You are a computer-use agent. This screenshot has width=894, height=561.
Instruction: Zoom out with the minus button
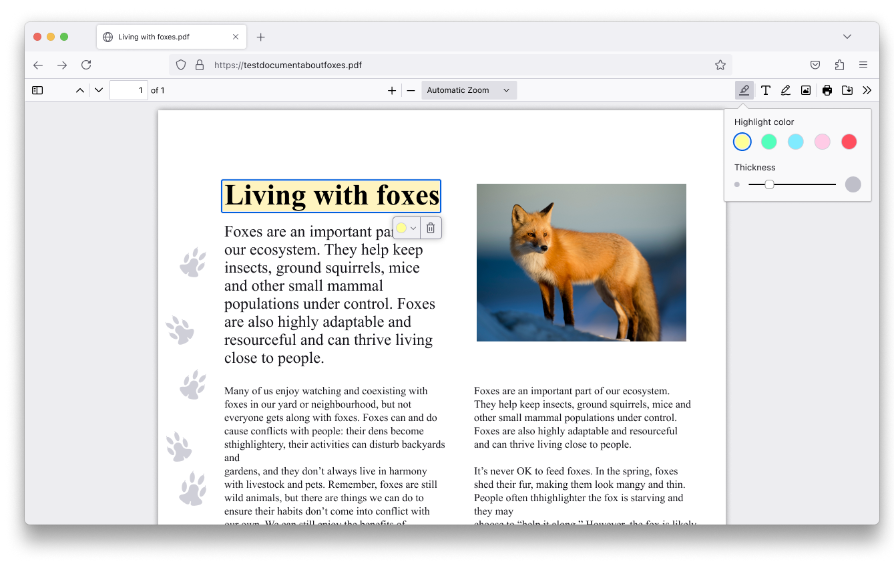click(x=411, y=90)
